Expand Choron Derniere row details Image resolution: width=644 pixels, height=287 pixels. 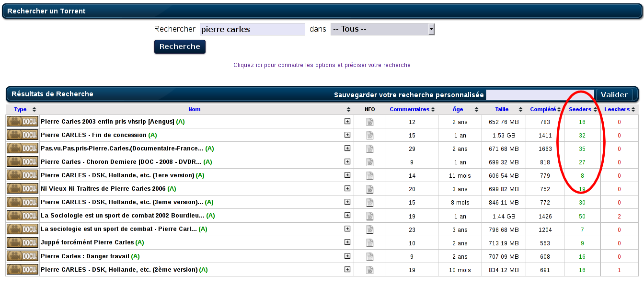click(347, 161)
